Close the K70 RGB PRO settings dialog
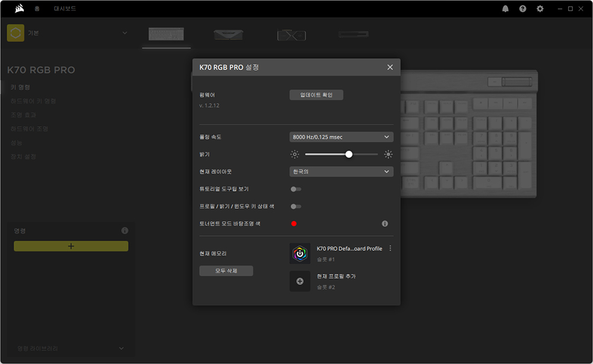 coord(390,67)
